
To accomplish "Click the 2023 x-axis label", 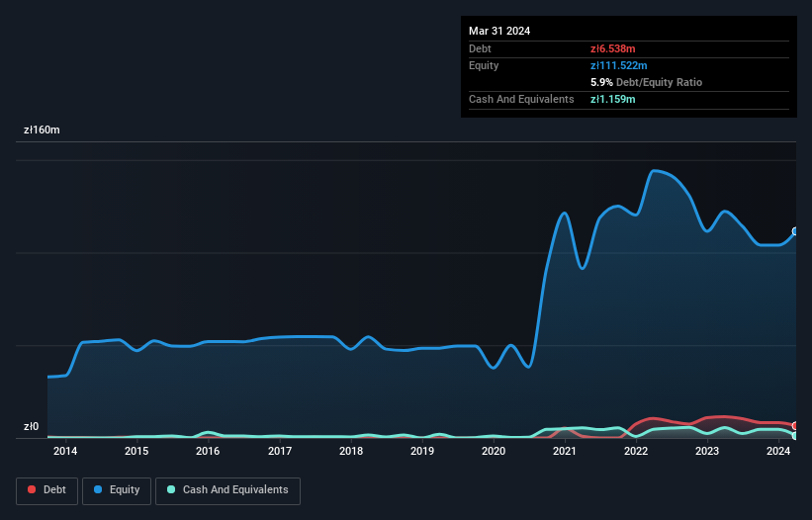I will (x=707, y=451).
